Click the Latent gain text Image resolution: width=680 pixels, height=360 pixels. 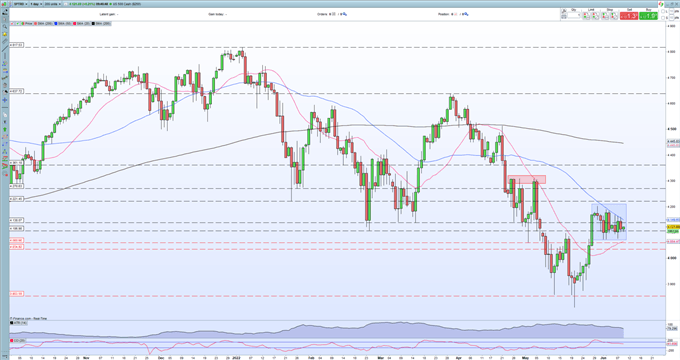coord(108,14)
